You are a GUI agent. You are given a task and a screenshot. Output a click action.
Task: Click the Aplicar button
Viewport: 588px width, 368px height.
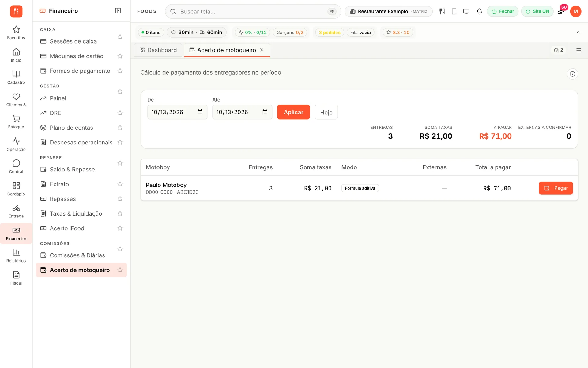(293, 112)
